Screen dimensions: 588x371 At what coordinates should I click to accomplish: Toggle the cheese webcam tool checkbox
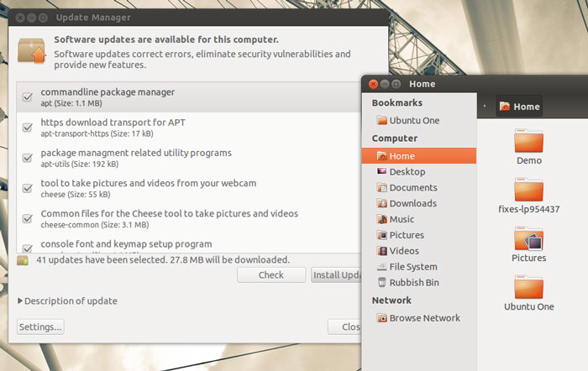pyautogui.click(x=28, y=188)
